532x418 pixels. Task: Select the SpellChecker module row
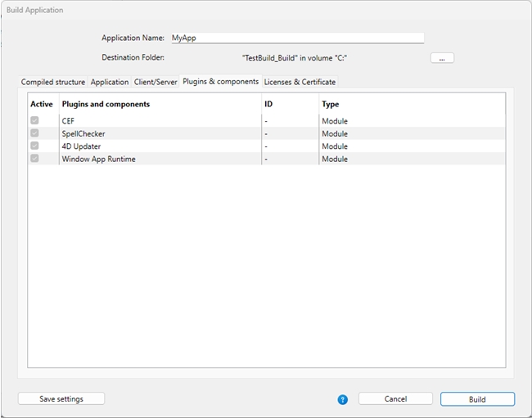click(160, 133)
